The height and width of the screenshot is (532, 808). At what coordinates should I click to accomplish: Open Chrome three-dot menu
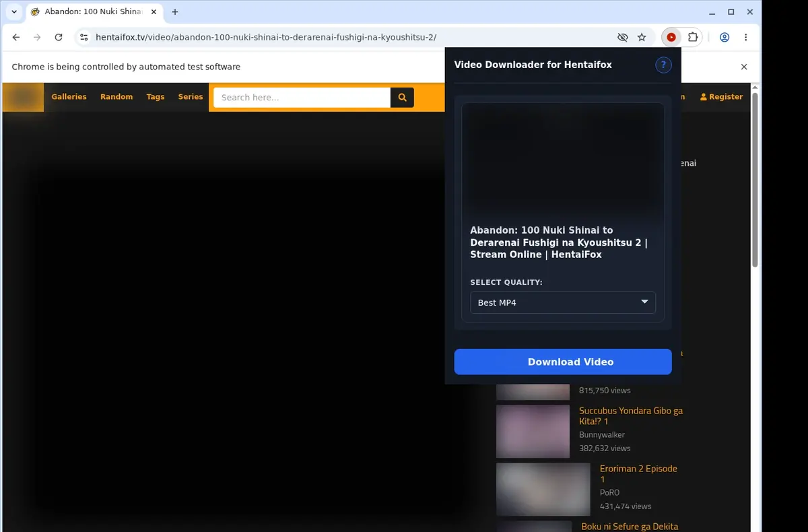[745, 38]
